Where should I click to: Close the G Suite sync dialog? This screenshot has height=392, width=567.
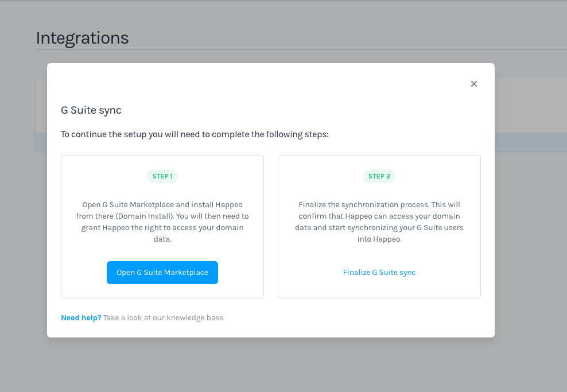[x=474, y=84]
